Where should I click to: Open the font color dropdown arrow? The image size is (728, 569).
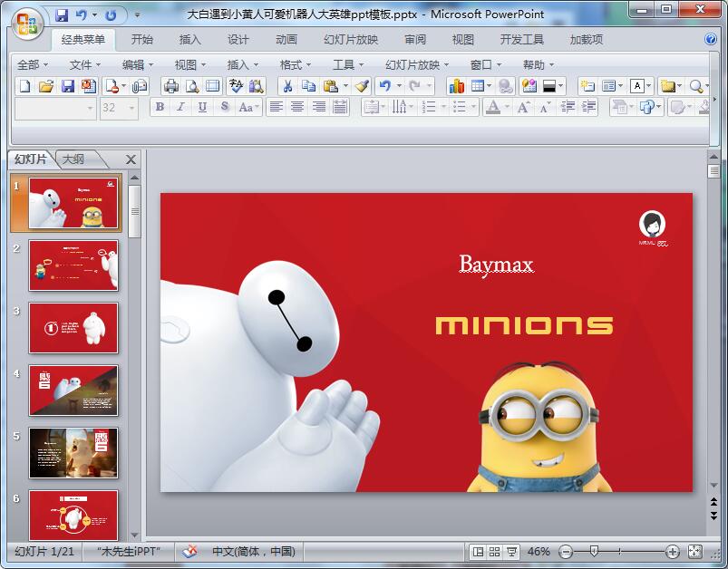click(507, 108)
